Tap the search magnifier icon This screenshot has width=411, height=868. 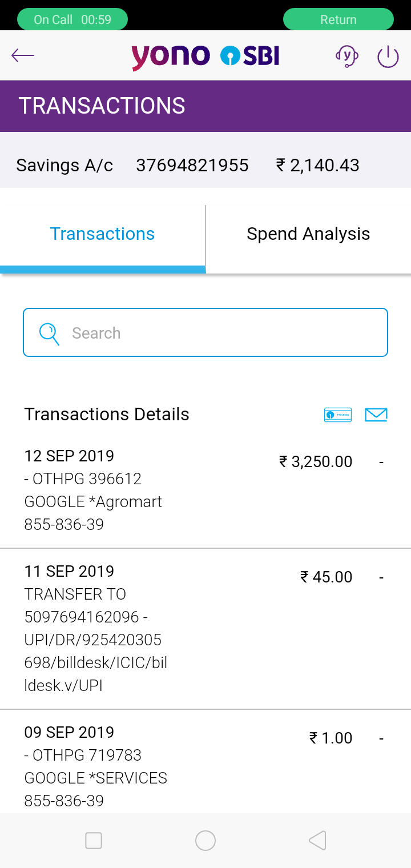[x=49, y=334]
